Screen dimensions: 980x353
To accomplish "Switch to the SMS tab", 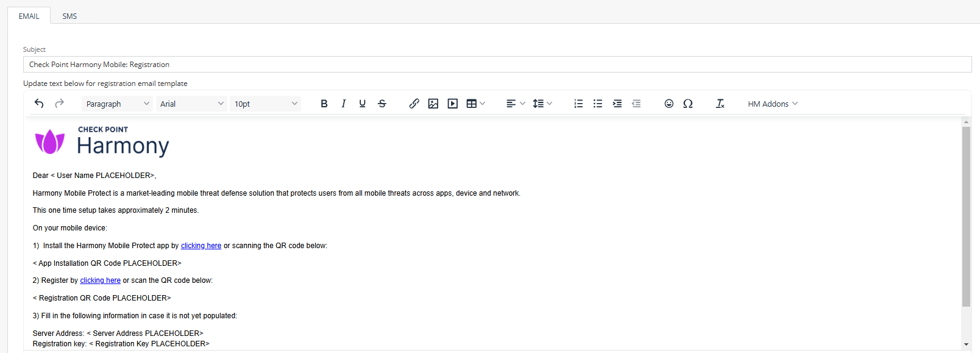I will pyautogui.click(x=69, y=16).
